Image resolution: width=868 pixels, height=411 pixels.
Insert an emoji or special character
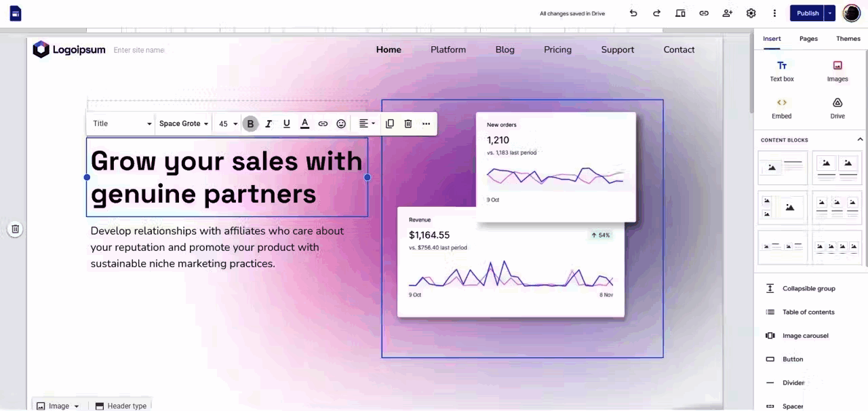point(341,123)
